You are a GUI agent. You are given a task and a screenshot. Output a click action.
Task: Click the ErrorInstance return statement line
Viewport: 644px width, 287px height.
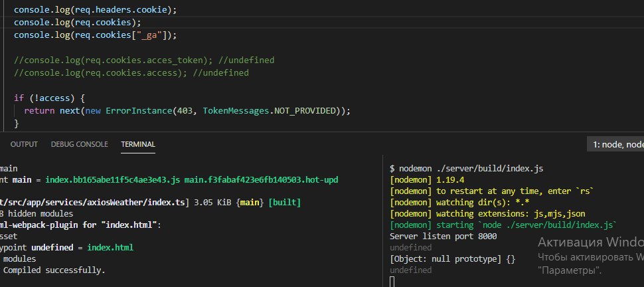187,110
